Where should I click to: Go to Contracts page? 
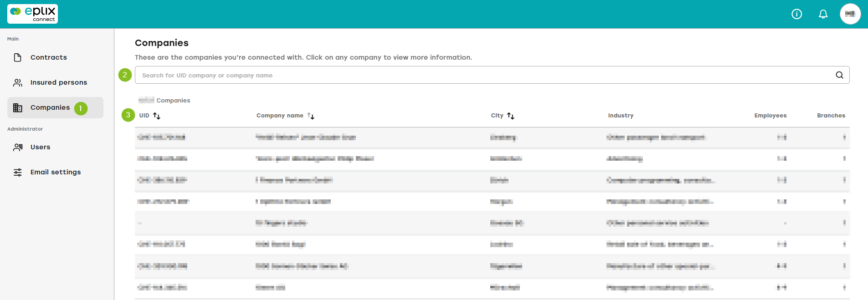point(49,57)
